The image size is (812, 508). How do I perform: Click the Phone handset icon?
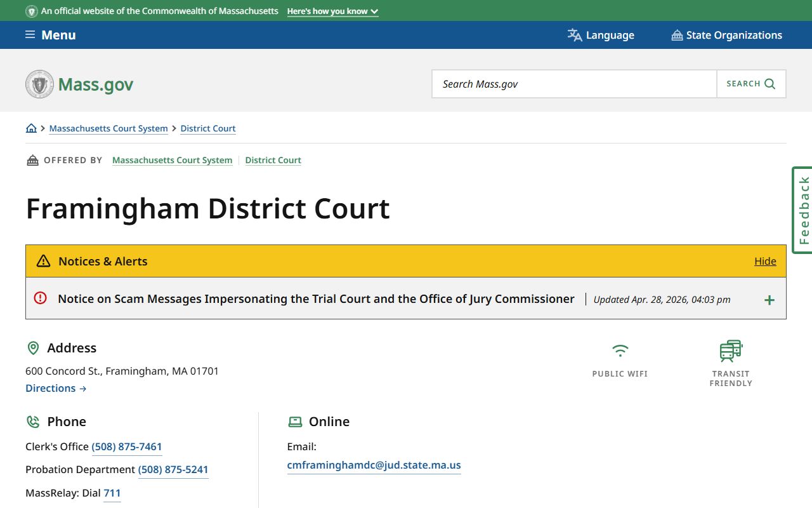[33, 422]
